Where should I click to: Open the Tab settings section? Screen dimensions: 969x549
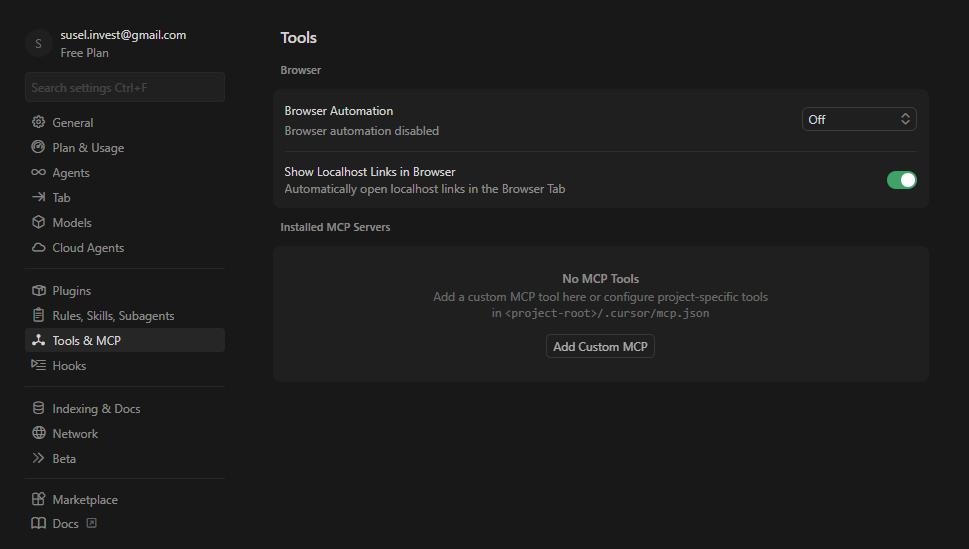[x=61, y=197]
